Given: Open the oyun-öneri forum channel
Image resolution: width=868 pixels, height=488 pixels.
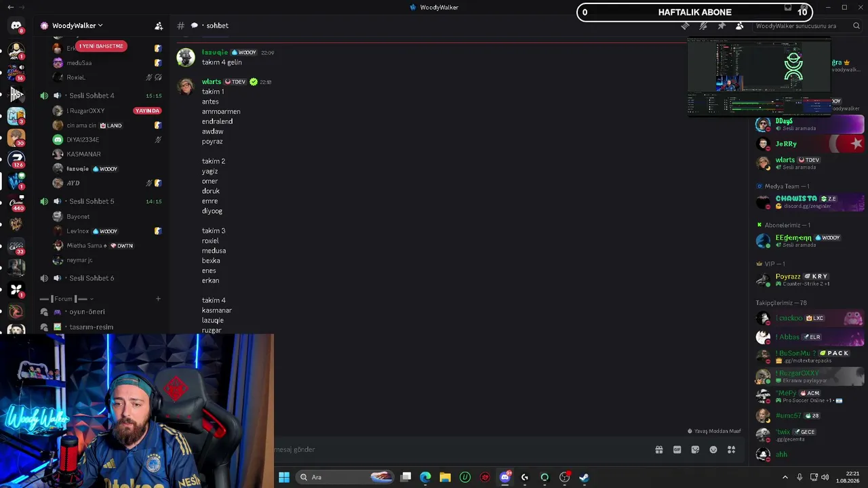Looking at the screenshot, I should point(100,312).
